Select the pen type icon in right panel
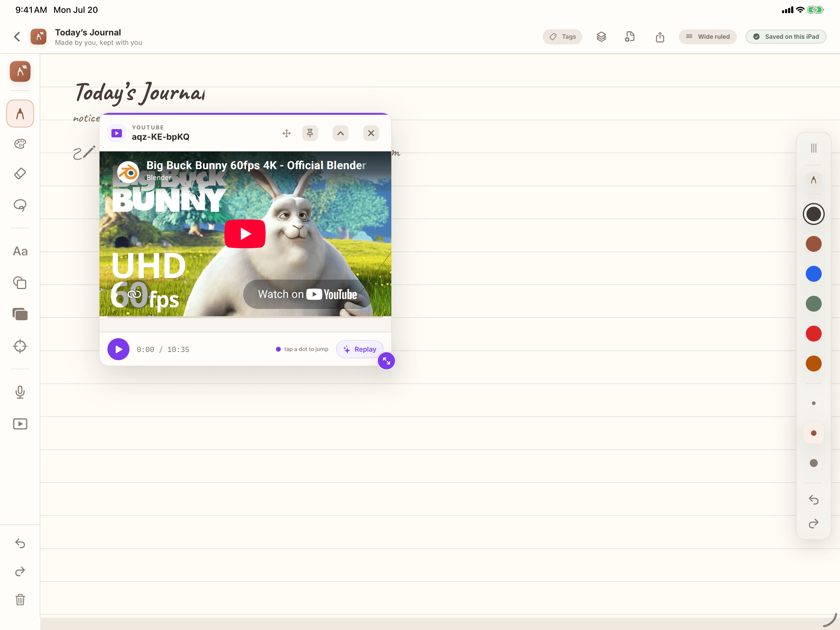The height and width of the screenshot is (630, 840). [x=813, y=180]
